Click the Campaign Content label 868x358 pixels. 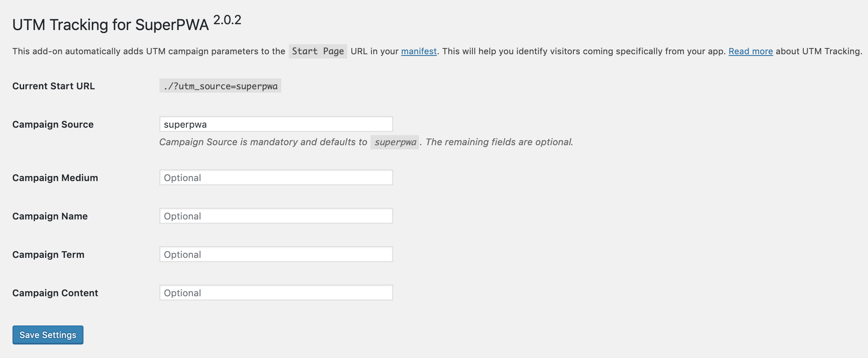click(55, 293)
